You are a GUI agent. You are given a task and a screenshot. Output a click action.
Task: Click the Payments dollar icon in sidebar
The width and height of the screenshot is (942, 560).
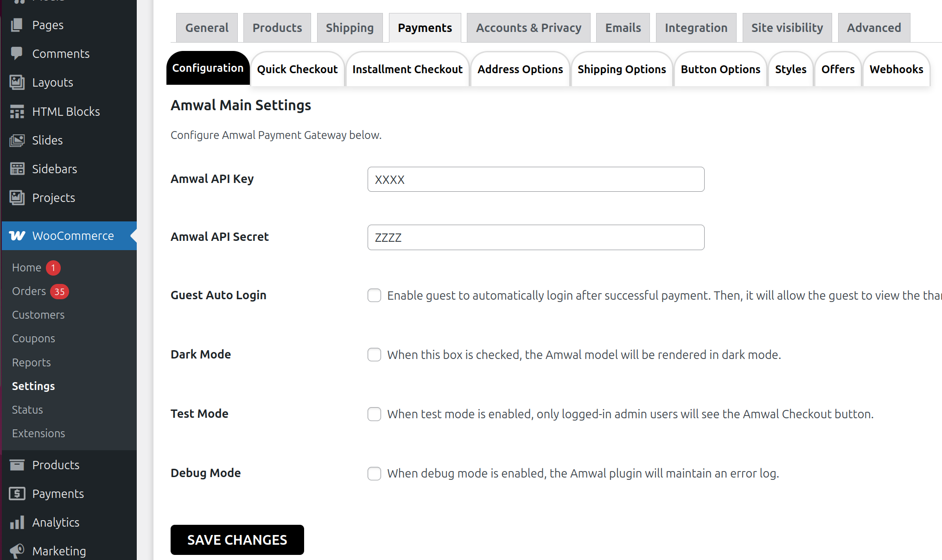click(17, 494)
